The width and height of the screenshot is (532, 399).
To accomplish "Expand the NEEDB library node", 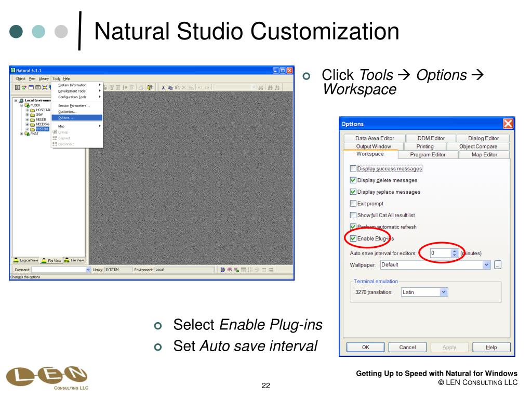I will pyautogui.click(x=27, y=119).
